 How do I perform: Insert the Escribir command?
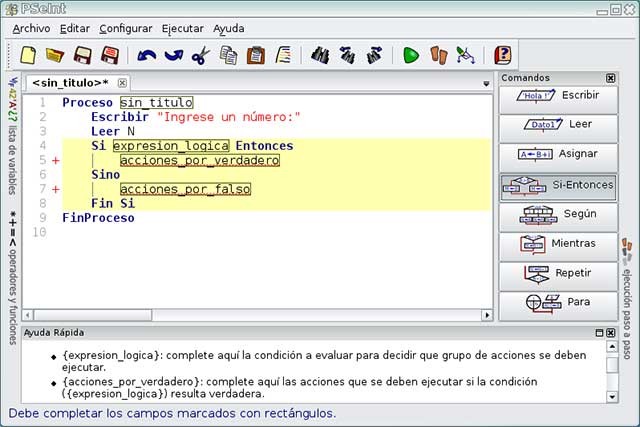click(558, 96)
